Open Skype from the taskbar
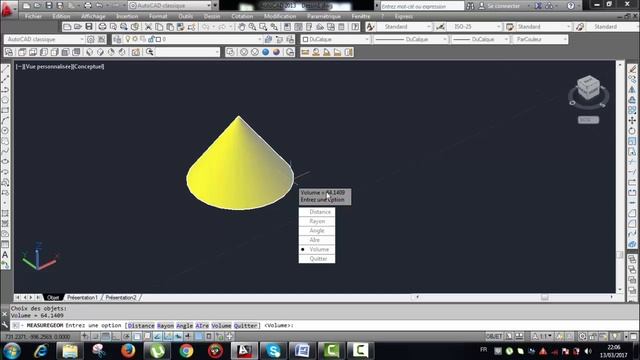The height and width of the screenshot is (360, 640). click(x=273, y=351)
